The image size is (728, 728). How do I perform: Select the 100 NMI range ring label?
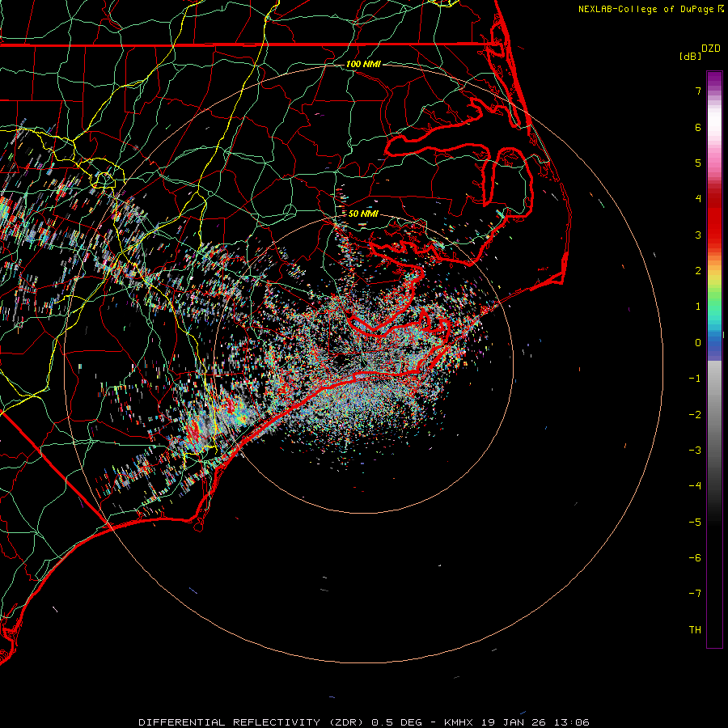click(x=363, y=64)
